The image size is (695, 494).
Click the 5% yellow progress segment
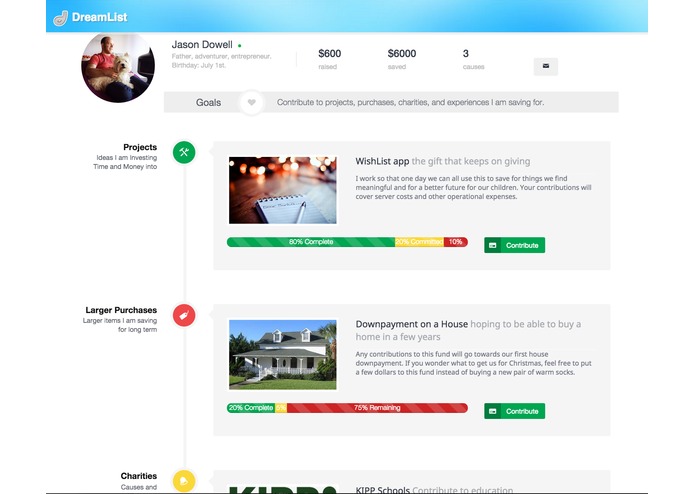281,408
